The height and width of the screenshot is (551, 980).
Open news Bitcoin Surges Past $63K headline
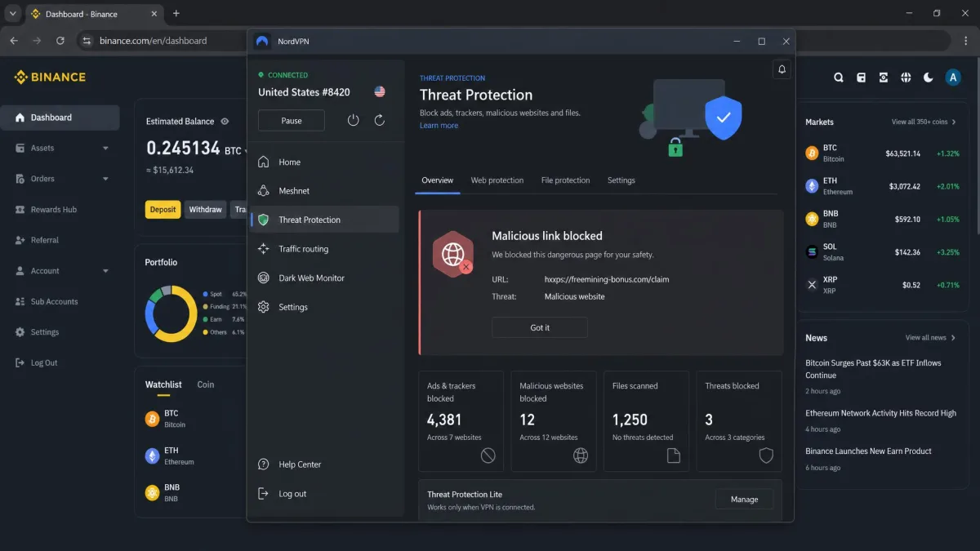pyautogui.click(x=873, y=369)
